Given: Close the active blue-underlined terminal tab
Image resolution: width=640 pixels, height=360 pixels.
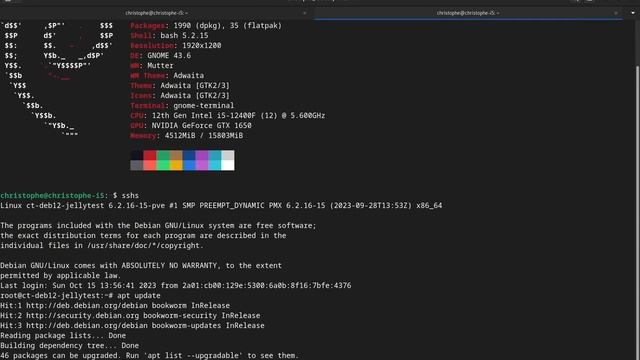Looking at the screenshot, I should tap(616, 13).
